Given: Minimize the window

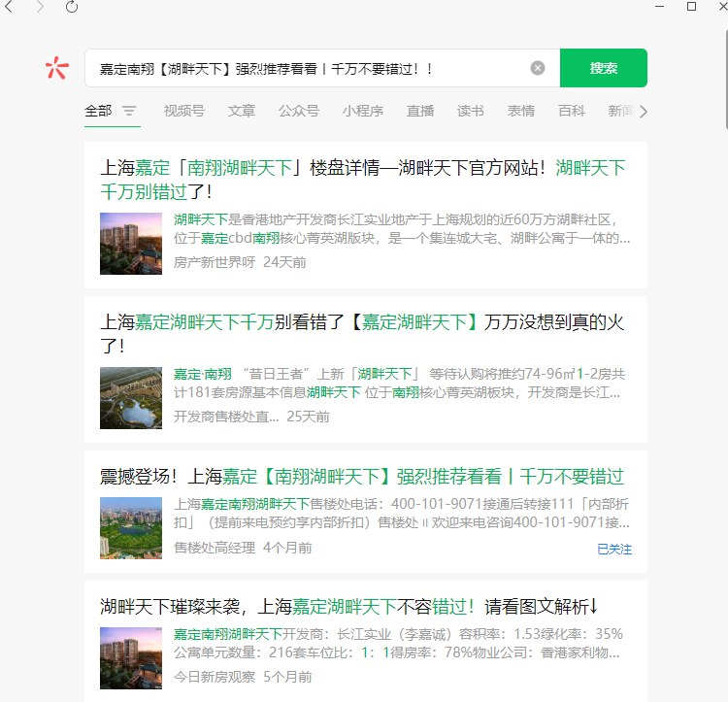Looking at the screenshot, I should (660, 7).
